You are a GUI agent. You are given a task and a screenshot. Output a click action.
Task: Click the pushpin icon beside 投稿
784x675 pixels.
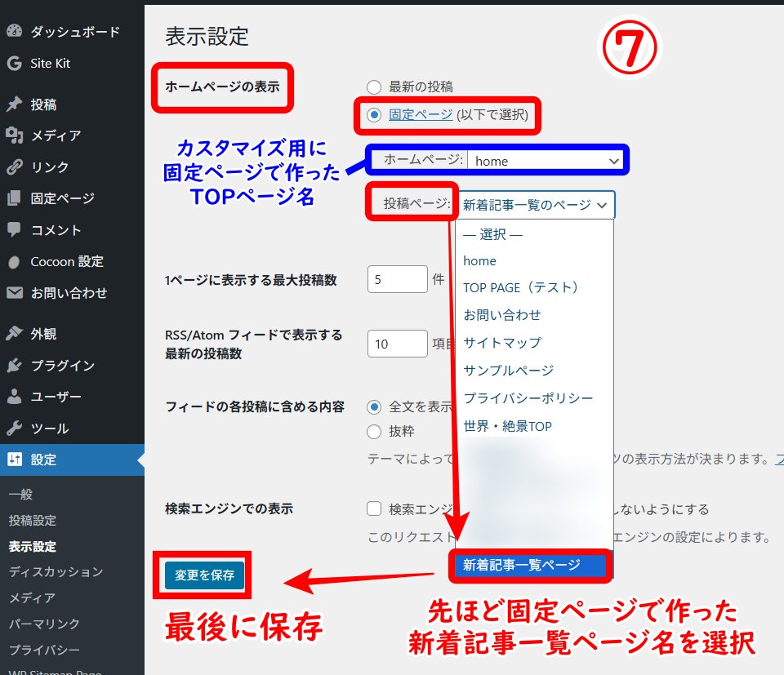[x=14, y=104]
